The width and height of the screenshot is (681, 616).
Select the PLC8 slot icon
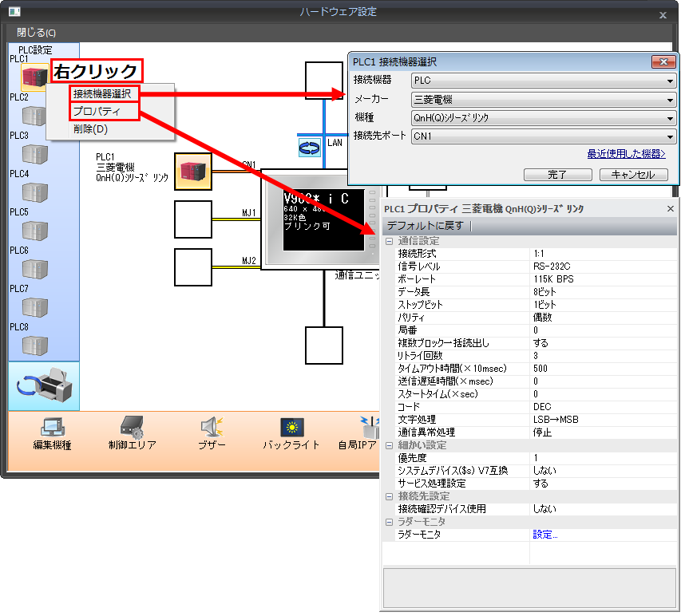pos(34,346)
